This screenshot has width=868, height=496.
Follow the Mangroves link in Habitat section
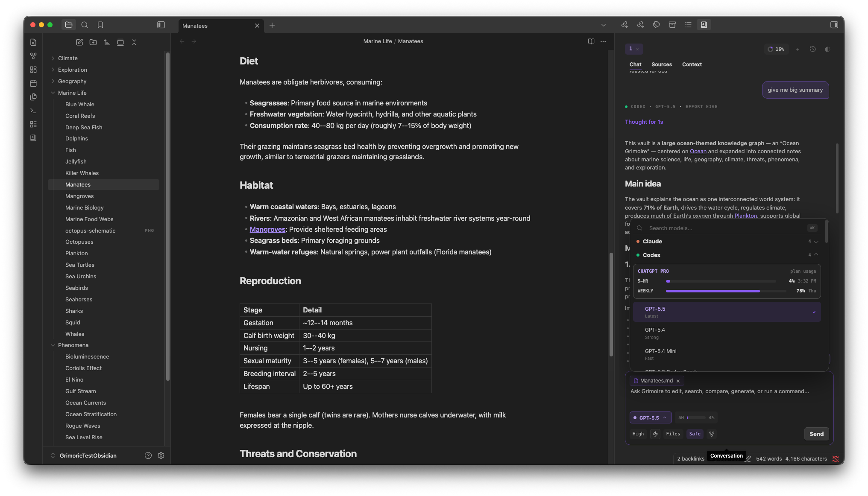tap(267, 229)
